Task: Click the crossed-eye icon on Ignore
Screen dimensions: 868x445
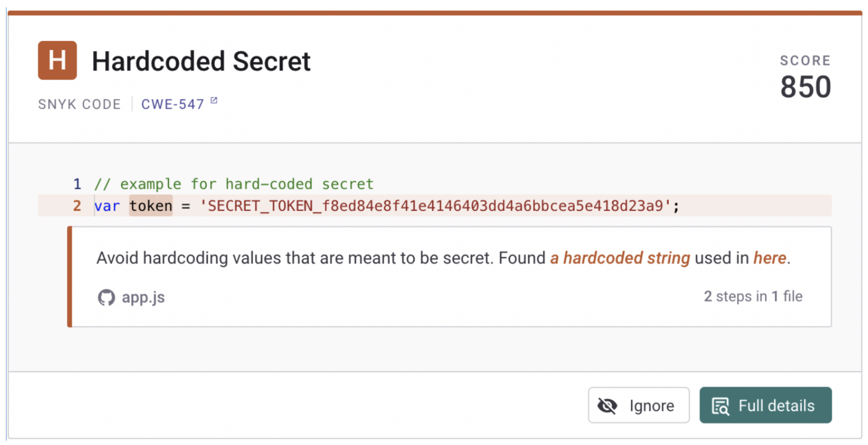Action: pos(607,405)
